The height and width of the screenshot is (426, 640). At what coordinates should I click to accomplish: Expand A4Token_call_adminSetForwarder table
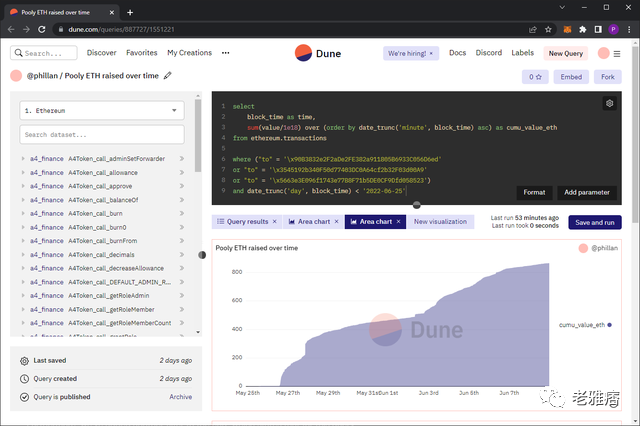(23, 158)
